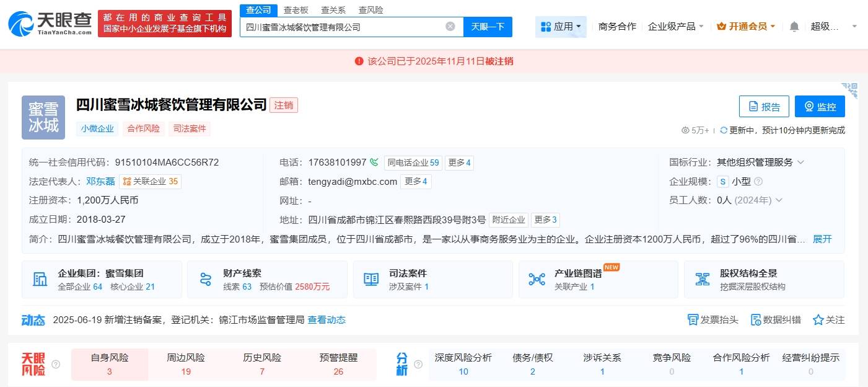
Task: Open the 企业级产品 dropdown
Action: (675, 27)
